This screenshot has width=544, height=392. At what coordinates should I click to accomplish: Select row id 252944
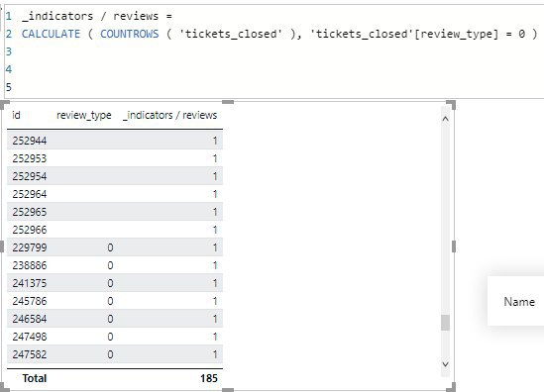pos(115,141)
